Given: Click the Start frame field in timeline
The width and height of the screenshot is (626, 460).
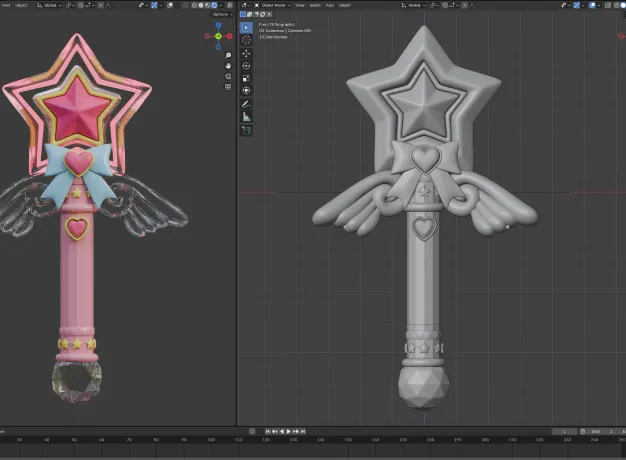Looking at the screenshot, I should pos(602,431).
